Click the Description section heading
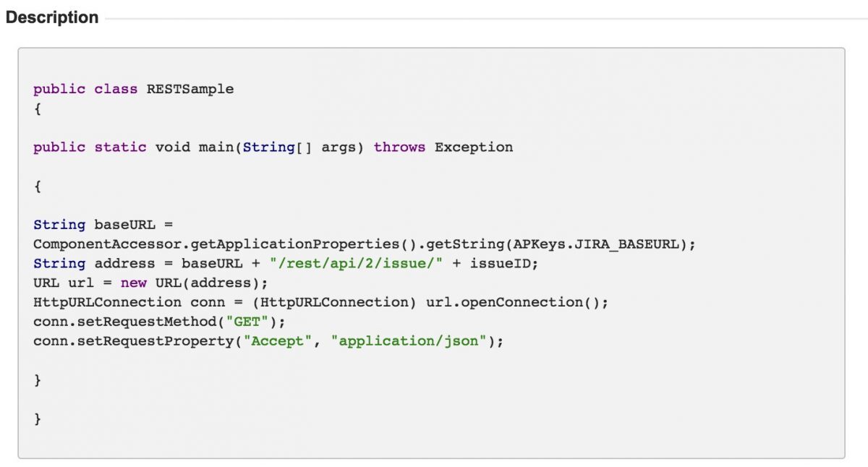 tap(51, 16)
